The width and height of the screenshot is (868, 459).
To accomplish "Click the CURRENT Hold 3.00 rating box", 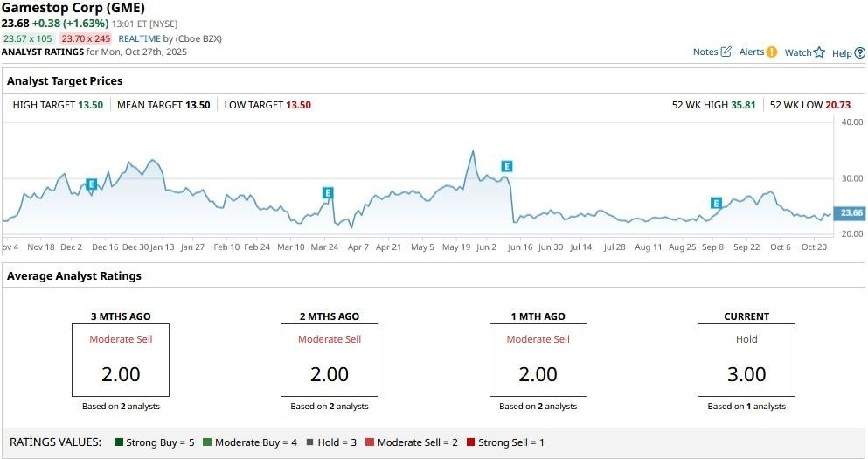I will (746, 360).
